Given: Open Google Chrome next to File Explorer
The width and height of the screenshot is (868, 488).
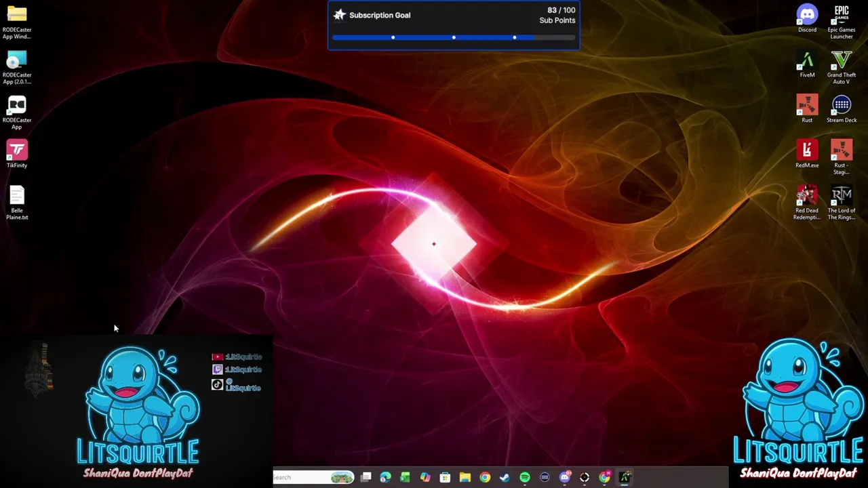Looking at the screenshot, I should click(485, 477).
